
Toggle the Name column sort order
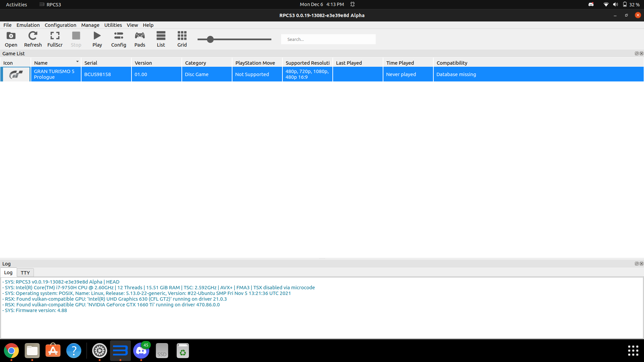[56, 62]
